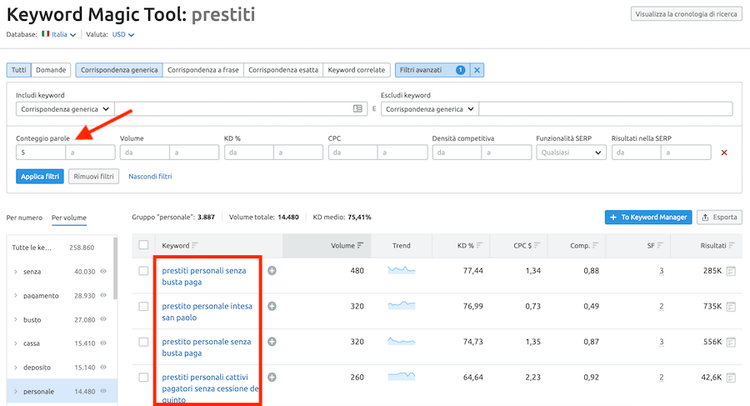
Task: Expand the 'busta' keyword group
Action: point(16,319)
